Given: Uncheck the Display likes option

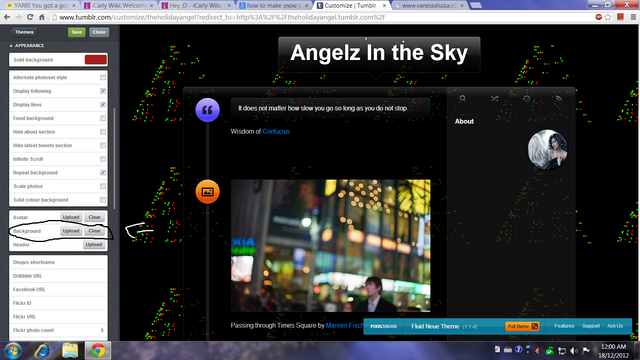Looking at the screenshot, I should pyautogui.click(x=103, y=105).
